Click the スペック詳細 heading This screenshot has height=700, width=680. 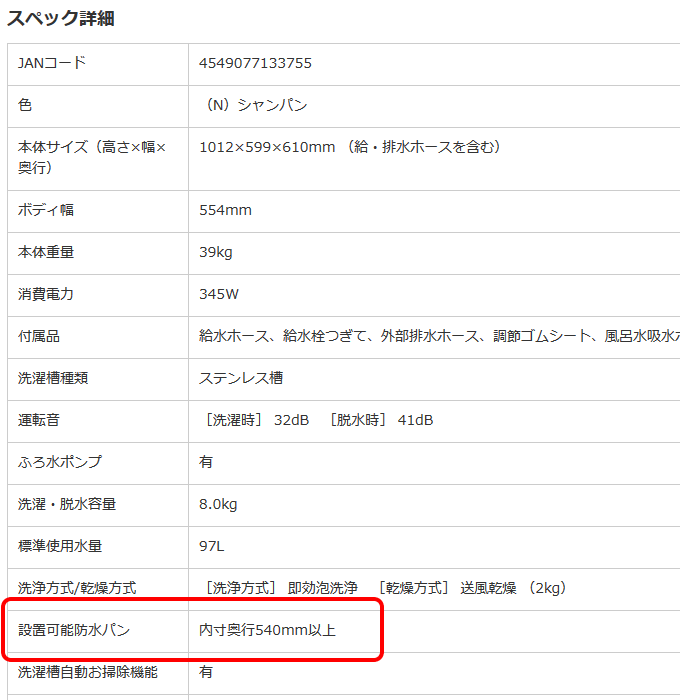pyautogui.click(x=61, y=18)
